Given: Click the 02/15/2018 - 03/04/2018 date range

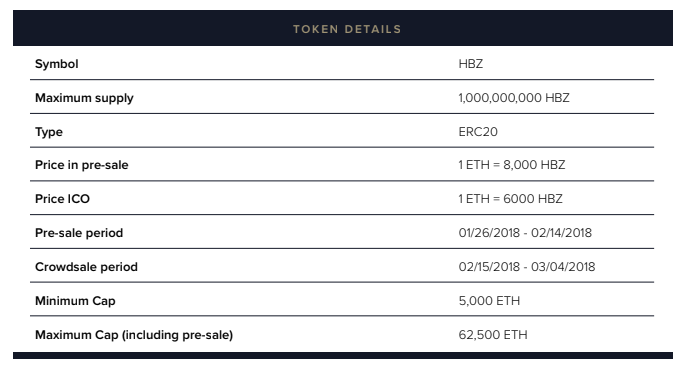Looking at the screenshot, I should coord(527,267).
